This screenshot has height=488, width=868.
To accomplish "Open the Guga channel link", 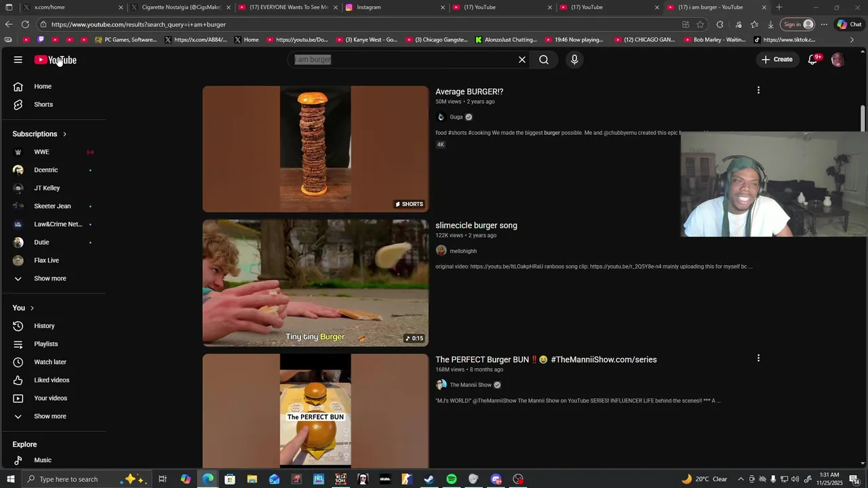I will click(456, 117).
